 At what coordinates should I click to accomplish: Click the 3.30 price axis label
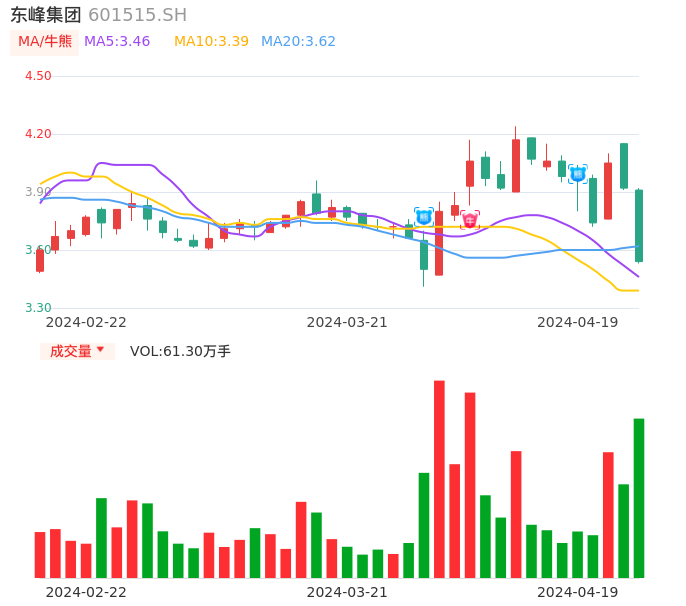[38, 308]
